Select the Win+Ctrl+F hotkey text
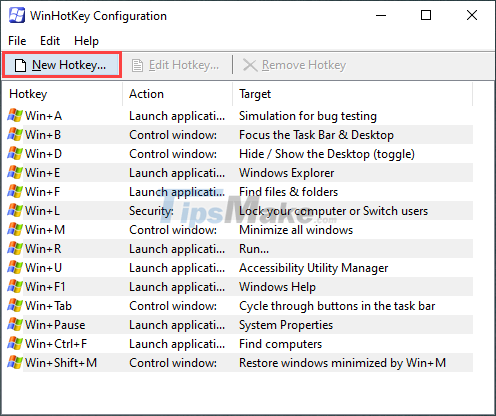Screen dimensions: 496x416 point(56,344)
